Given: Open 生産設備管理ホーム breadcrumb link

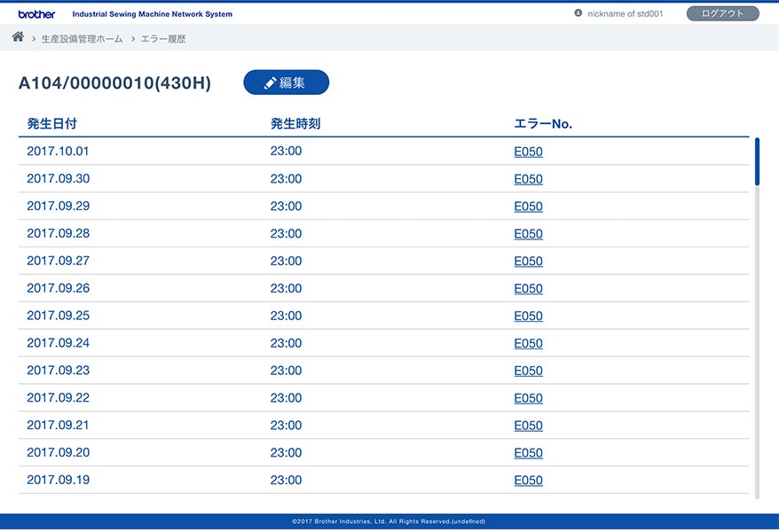Looking at the screenshot, I should [82, 39].
